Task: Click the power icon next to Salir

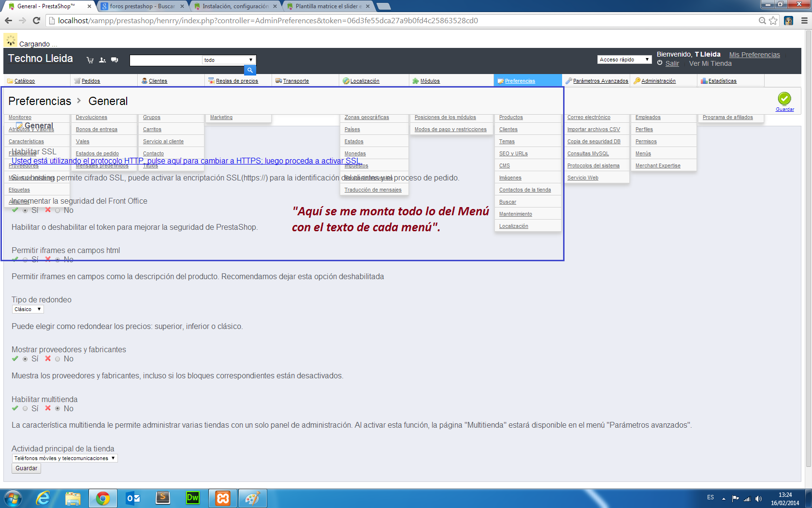Action: (660, 63)
